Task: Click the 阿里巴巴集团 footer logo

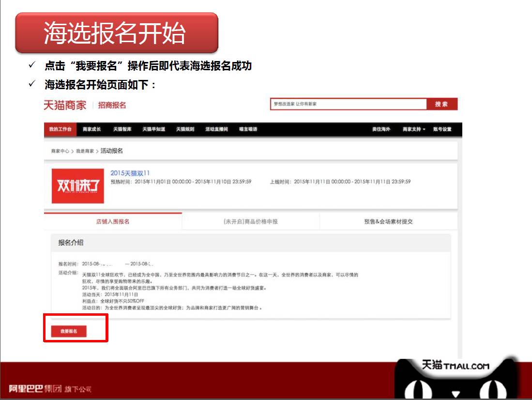Action: [x=50, y=388]
